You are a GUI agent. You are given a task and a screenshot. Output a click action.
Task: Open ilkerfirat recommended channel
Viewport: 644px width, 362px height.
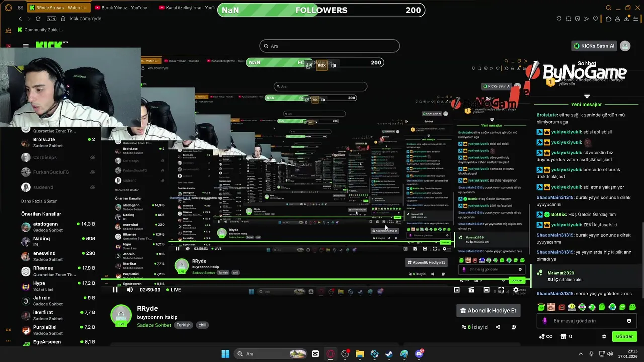(58, 315)
